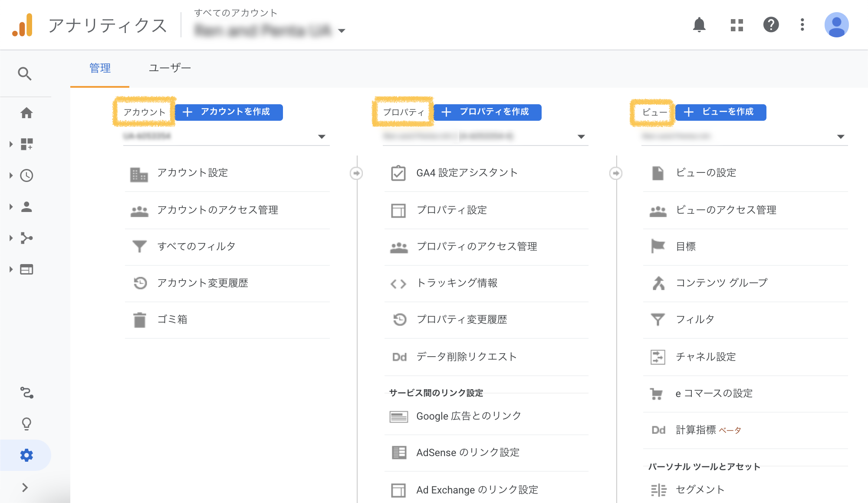Screen dimensions: 868x503
Task: Open AdSense のリンク設定
Action: point(486,453)
